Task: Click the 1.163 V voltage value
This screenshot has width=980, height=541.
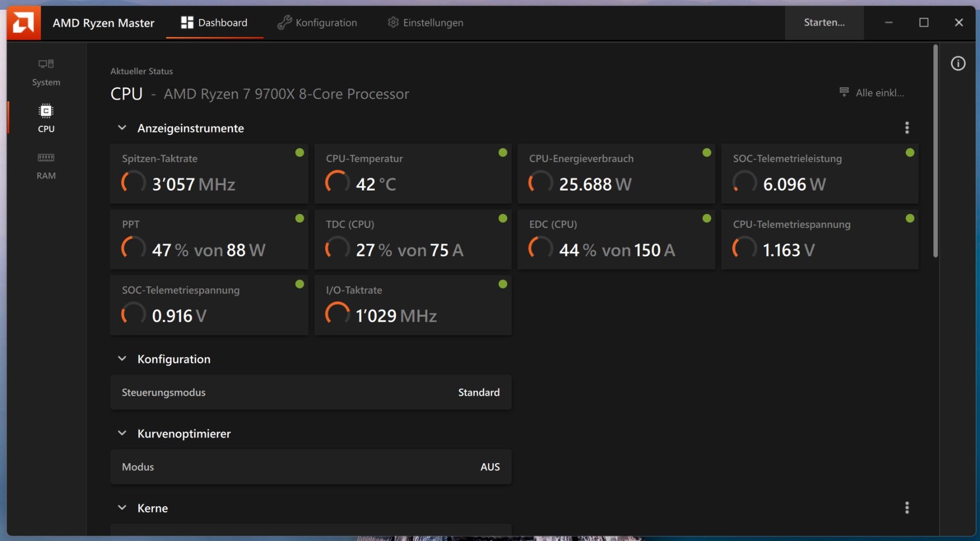Action: [789, 250]
